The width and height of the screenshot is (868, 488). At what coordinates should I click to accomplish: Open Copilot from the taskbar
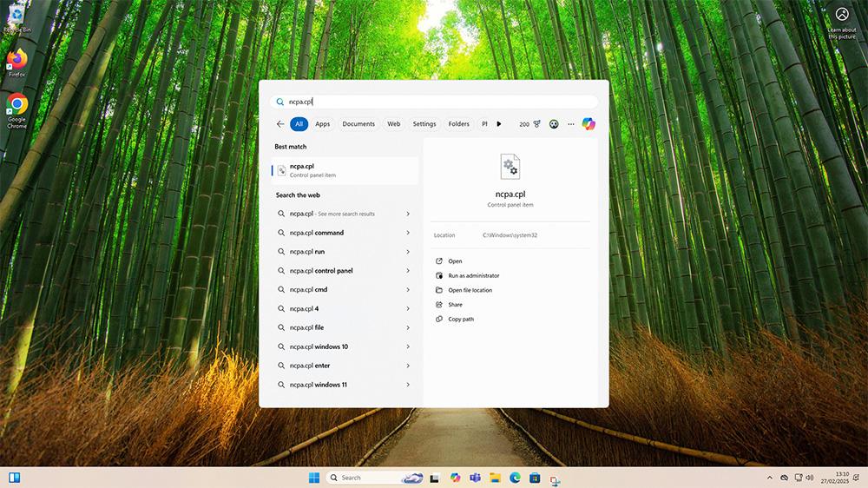pyautogui.click(x=455, y=478)
